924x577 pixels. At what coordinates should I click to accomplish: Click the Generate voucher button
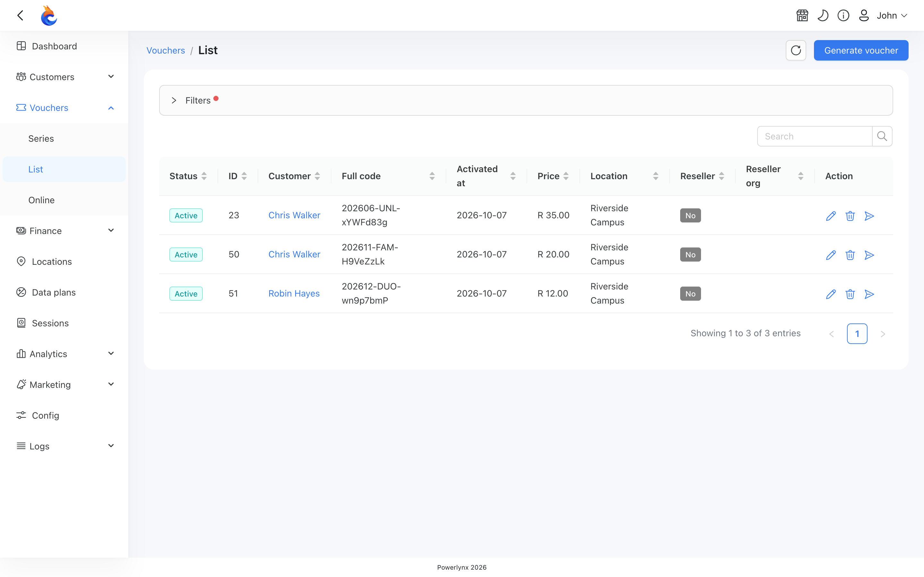pyautogui.click(x=861, y=50)
